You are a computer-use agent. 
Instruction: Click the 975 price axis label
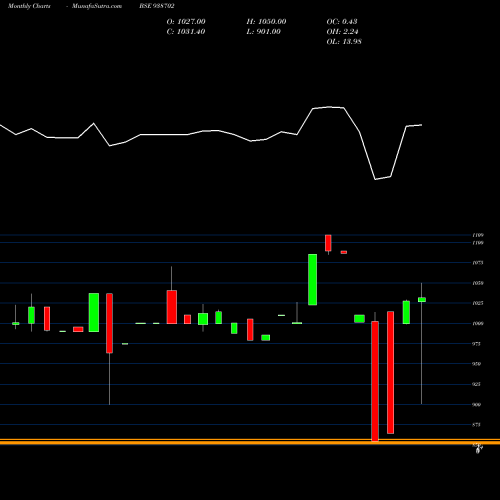pos(477,344)
